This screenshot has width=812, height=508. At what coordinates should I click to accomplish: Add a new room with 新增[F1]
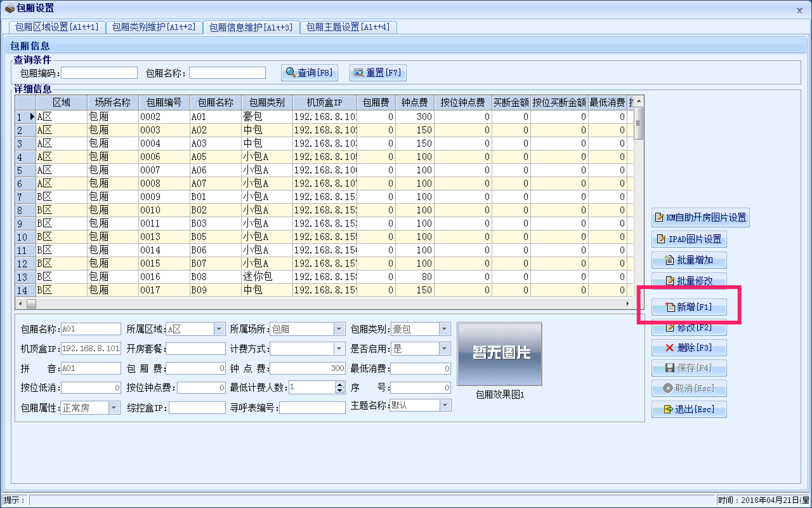click(689, 307)
